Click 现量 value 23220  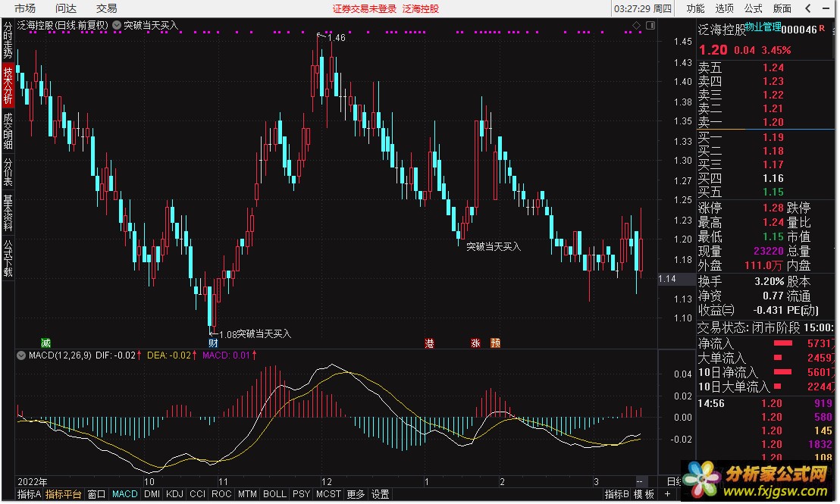click(x=769, y=251)
